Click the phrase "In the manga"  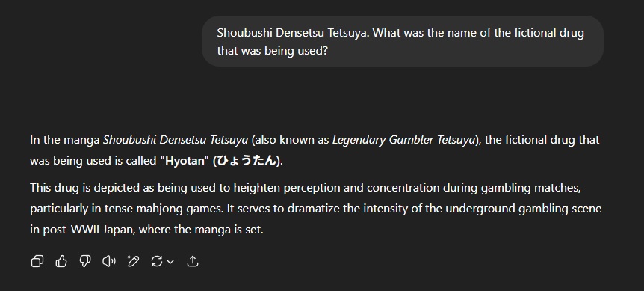(65, 140)
